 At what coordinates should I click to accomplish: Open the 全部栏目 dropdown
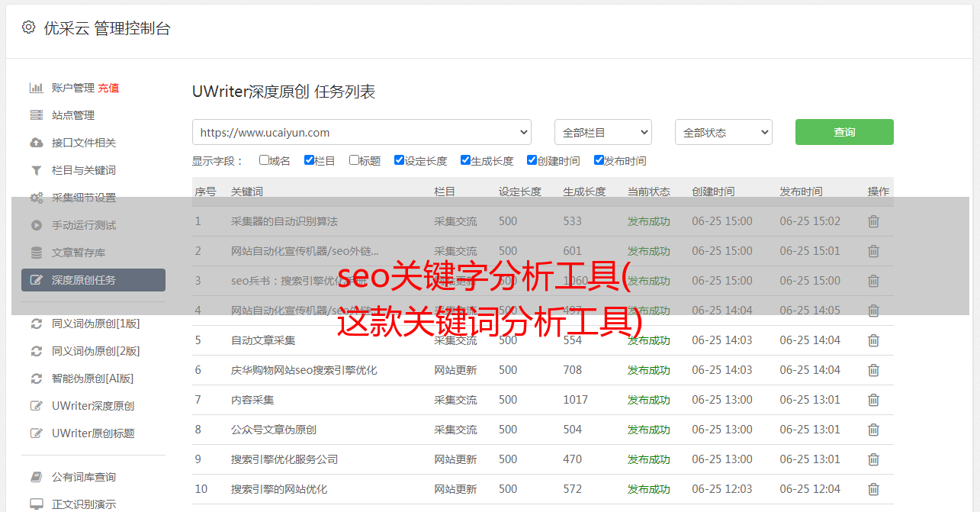[603, 132]
